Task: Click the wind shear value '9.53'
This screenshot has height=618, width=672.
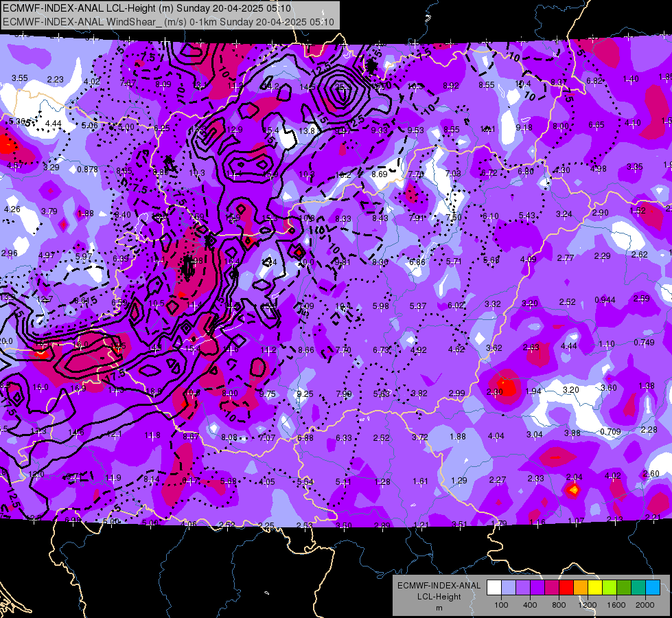Action: pyautogui.click(x=415, y=130)
